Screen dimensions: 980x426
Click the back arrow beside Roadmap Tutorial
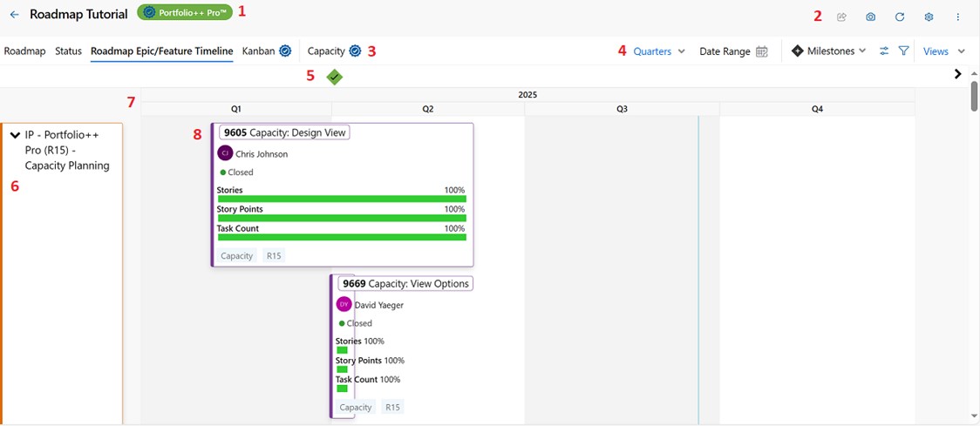click(x=14, y=15)
